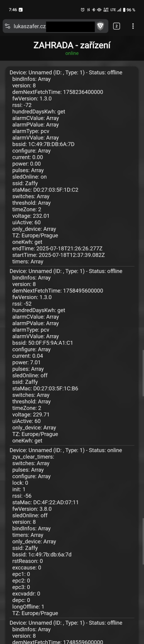This screenshot has height=644, width=144.
Task: Tap the NFC status bar icon
Action: coord(89,10)
